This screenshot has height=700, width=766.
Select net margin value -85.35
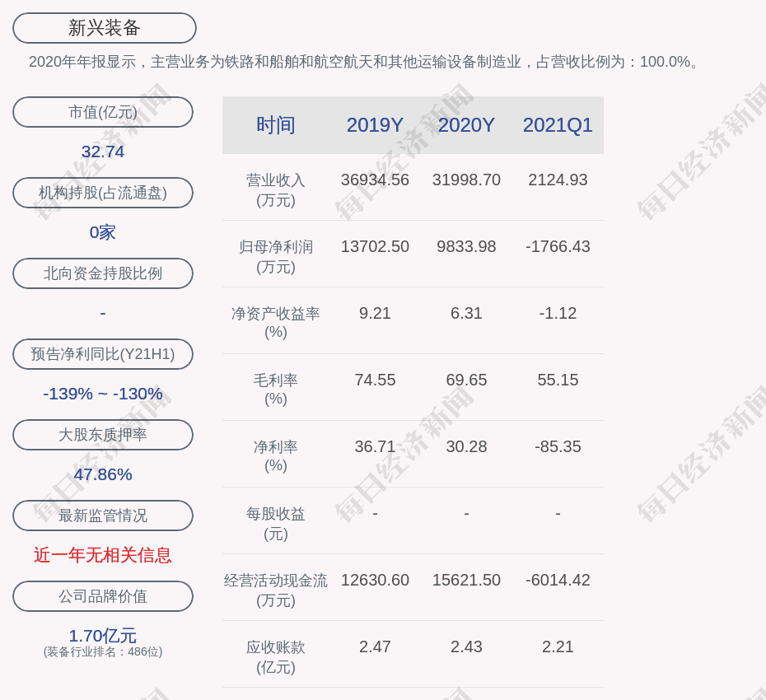click(558, 446)
